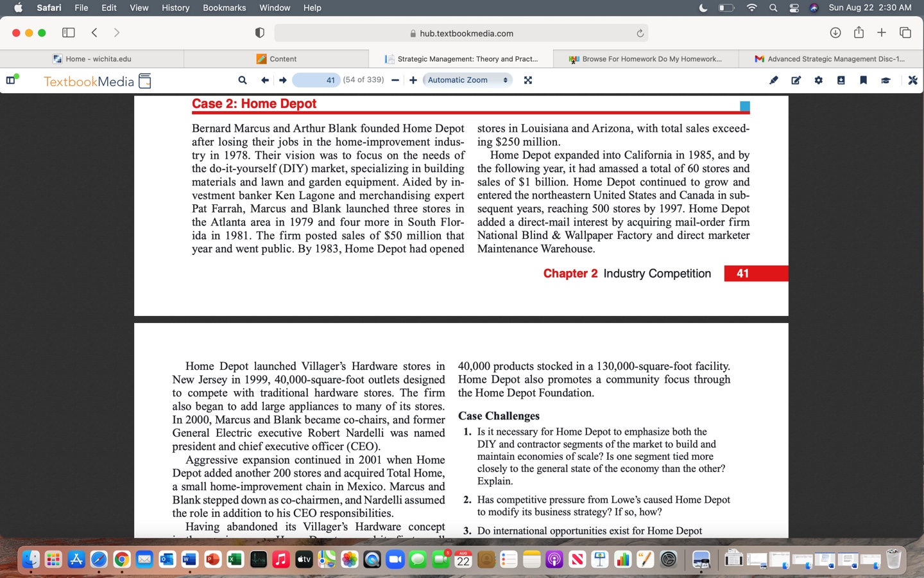
Task: Open the Safari menu
Action: click(x=49, y=8)
